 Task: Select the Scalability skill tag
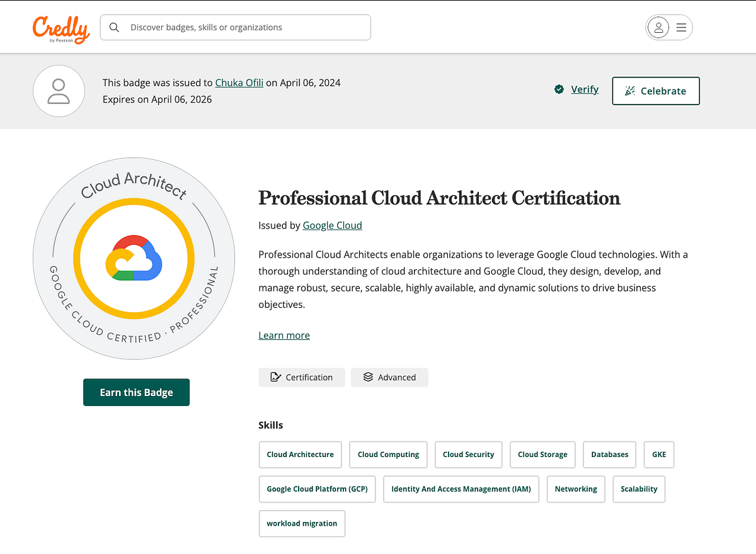pyautogui.click(x=639, y=489)
